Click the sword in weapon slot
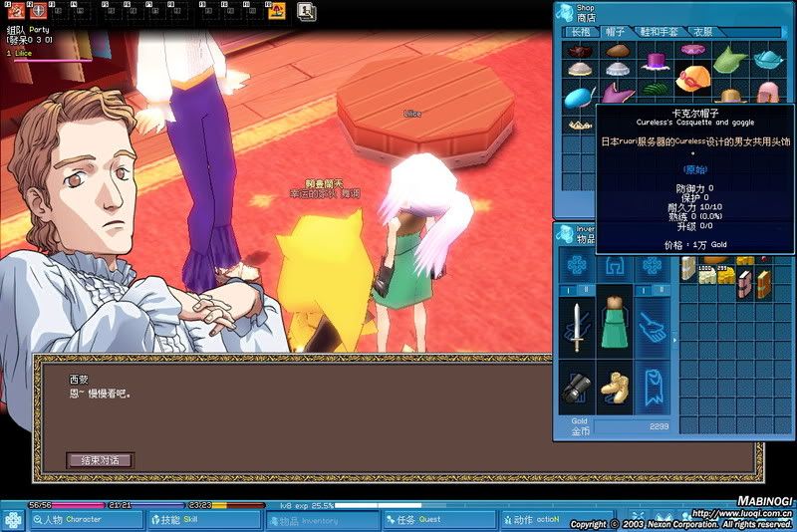 pos(577,328)
